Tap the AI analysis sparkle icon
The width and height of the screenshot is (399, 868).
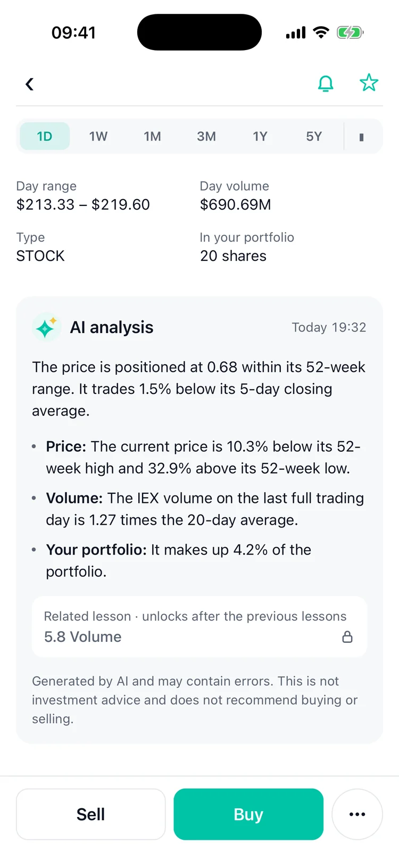[46, 327]
